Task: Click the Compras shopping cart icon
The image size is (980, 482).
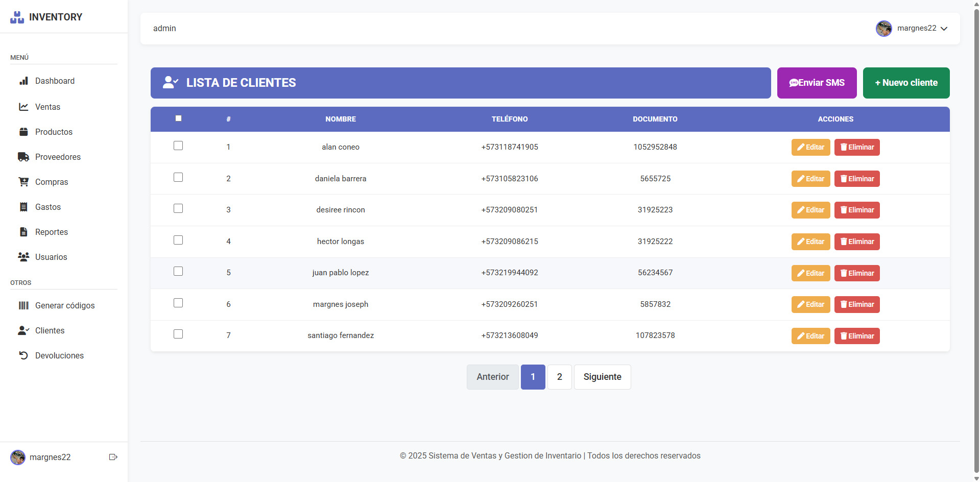Action: point(23,182)
